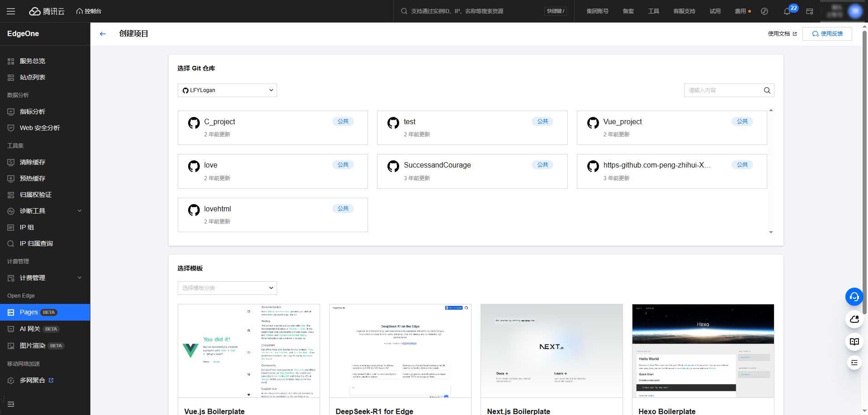Image resolution: width=868 pixels, height=415 pixels.
Task: Open the notifications bell icon
Action: pyautogui.click(x=787, y=11)
